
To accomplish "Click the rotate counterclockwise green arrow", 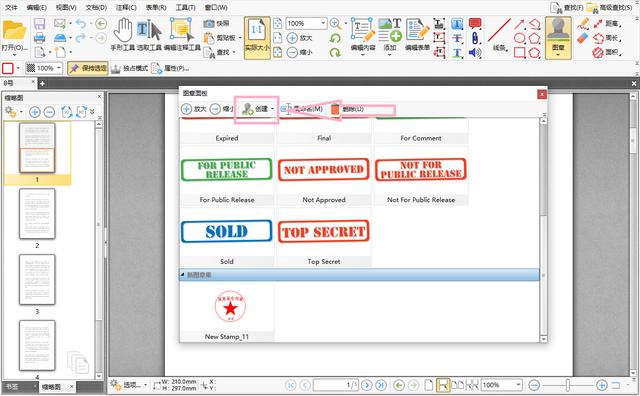I will [x=335, y=38].
